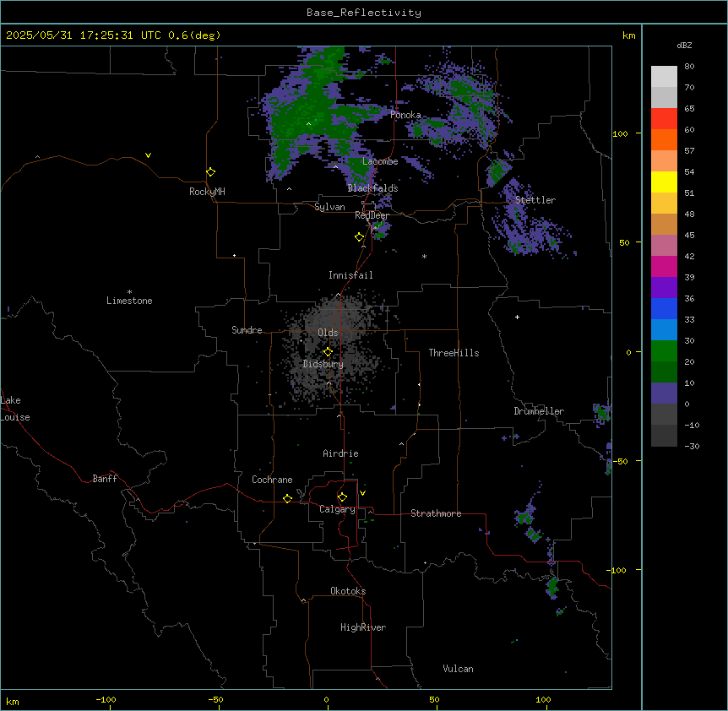
Task: Click the Base_Reflectivity title
Action: click(x=364, y=13)
